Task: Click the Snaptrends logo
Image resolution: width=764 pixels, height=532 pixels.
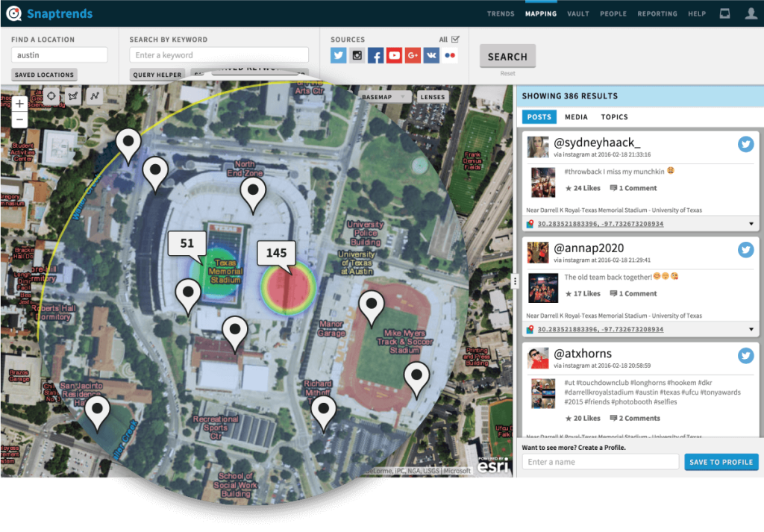Action: (46, 13)
